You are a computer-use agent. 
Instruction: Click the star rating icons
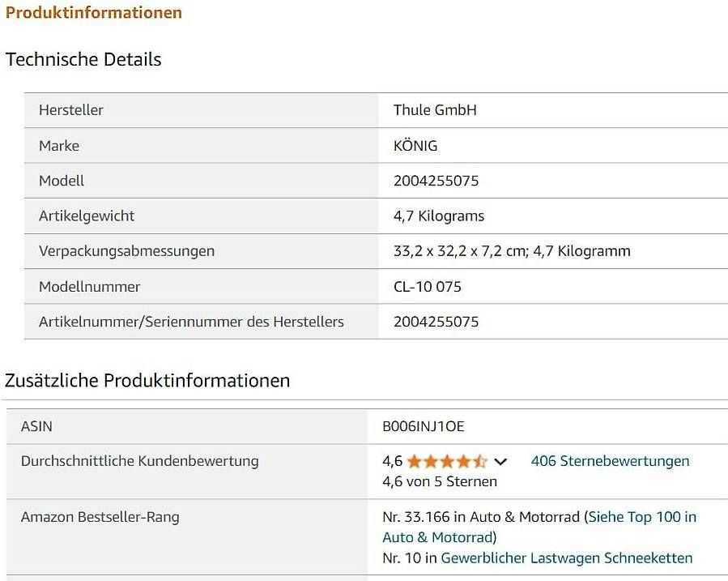pyautogui.click(x=446, y=461)
